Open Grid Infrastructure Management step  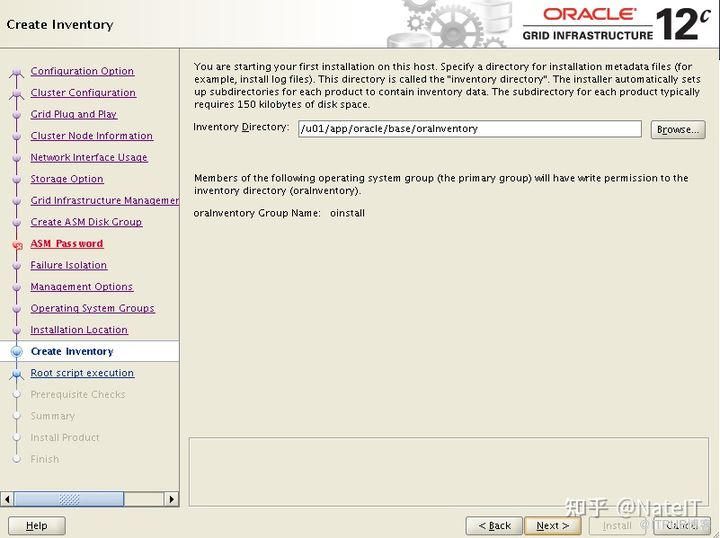(x=105, y=201)
